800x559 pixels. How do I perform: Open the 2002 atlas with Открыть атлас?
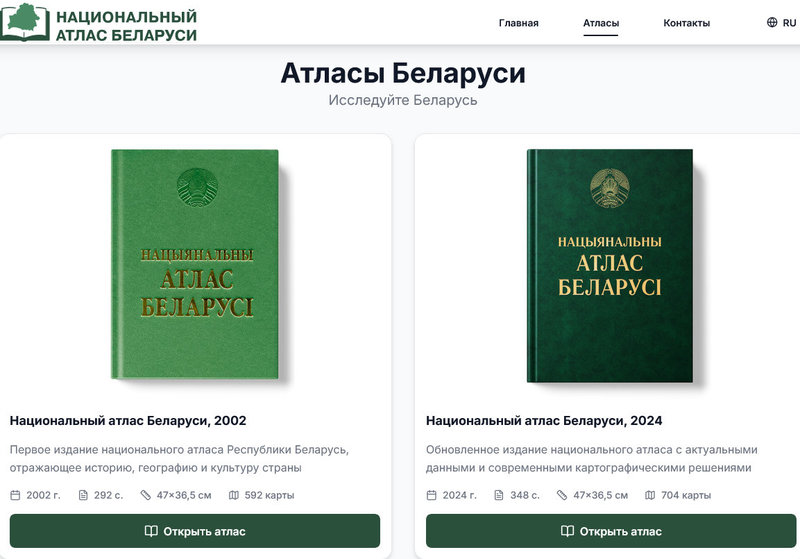tap(195, 531)
